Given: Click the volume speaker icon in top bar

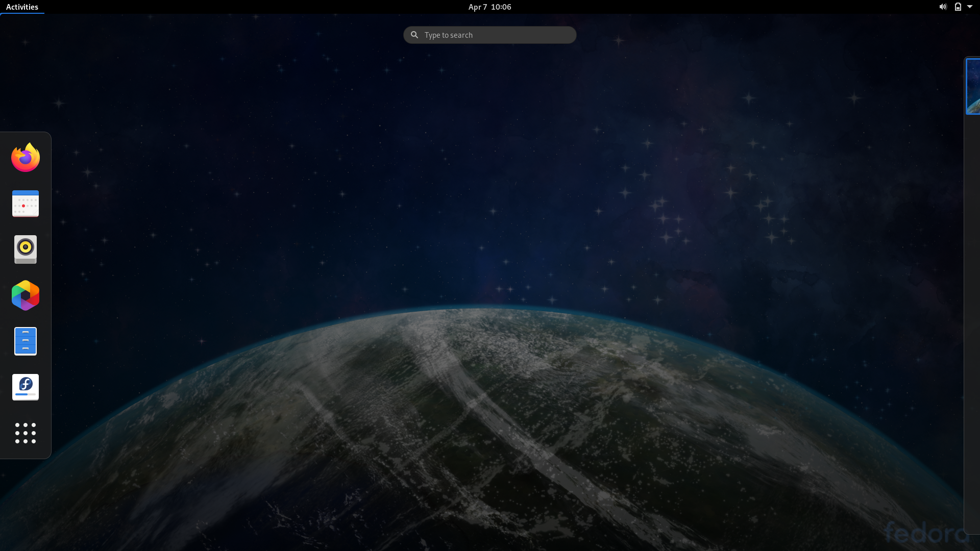Looking at the screenshot, I should pyautogui.click(x=943, y=7).
